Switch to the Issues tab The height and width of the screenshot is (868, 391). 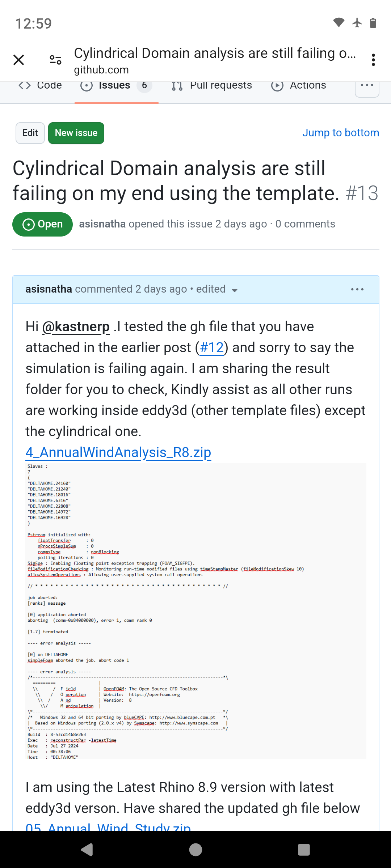[x=116, y=85]
